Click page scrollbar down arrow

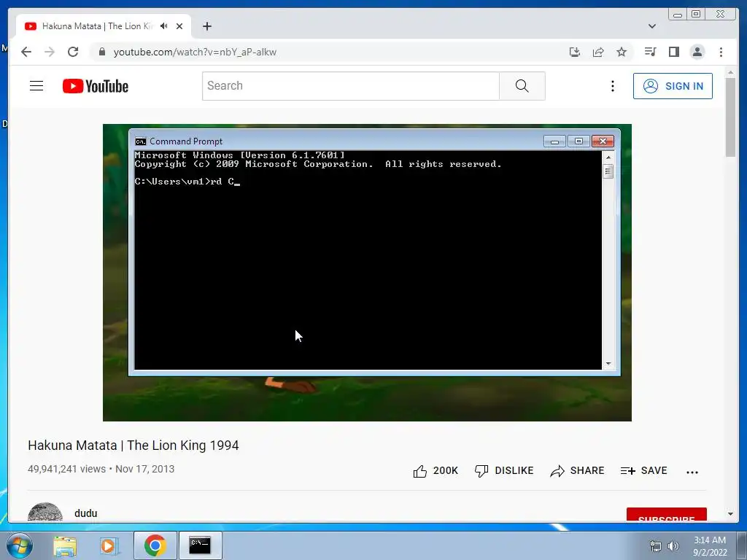point(730,514)
